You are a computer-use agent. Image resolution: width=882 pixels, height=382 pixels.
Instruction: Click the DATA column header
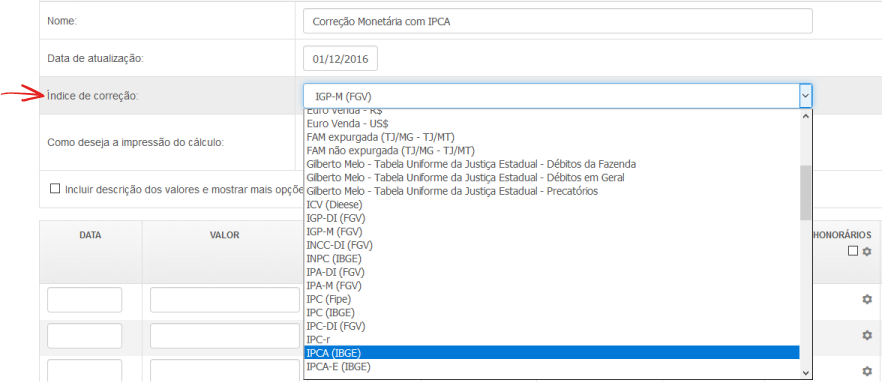point(91,235)
